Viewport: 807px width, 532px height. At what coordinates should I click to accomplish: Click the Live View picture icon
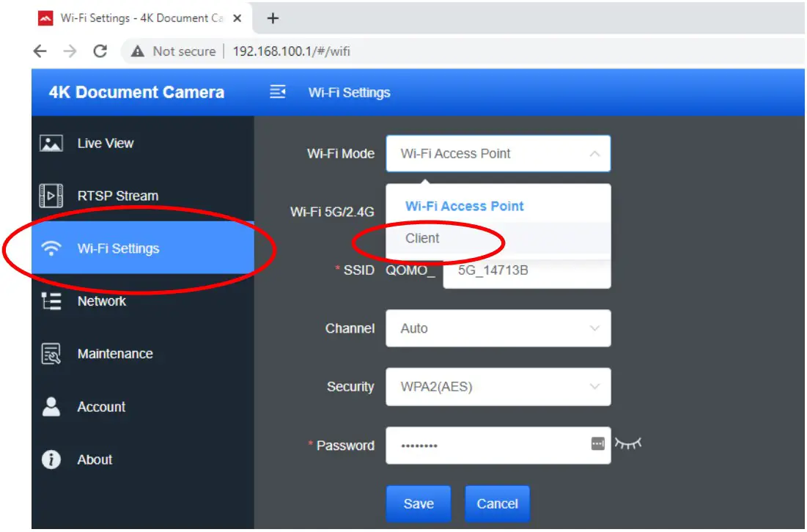(x=51, y=143)
